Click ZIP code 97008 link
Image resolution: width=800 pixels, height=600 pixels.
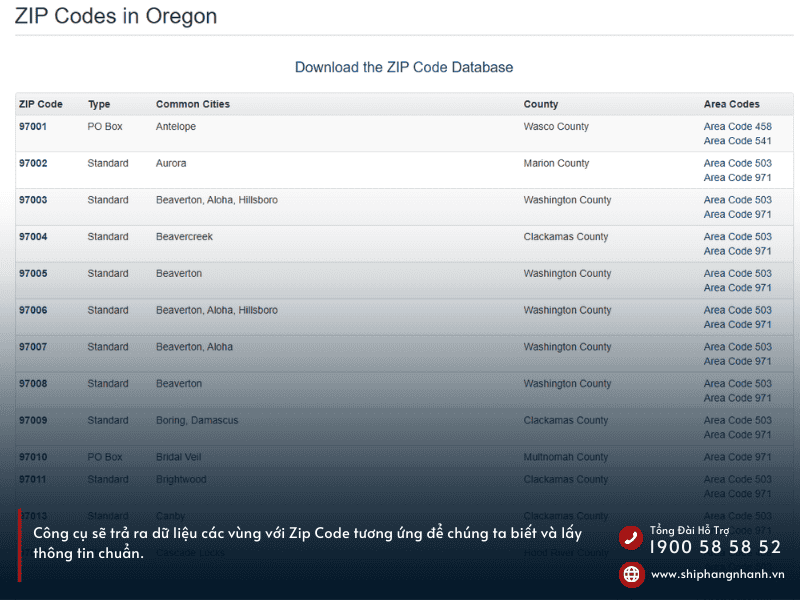pos(33,384)
